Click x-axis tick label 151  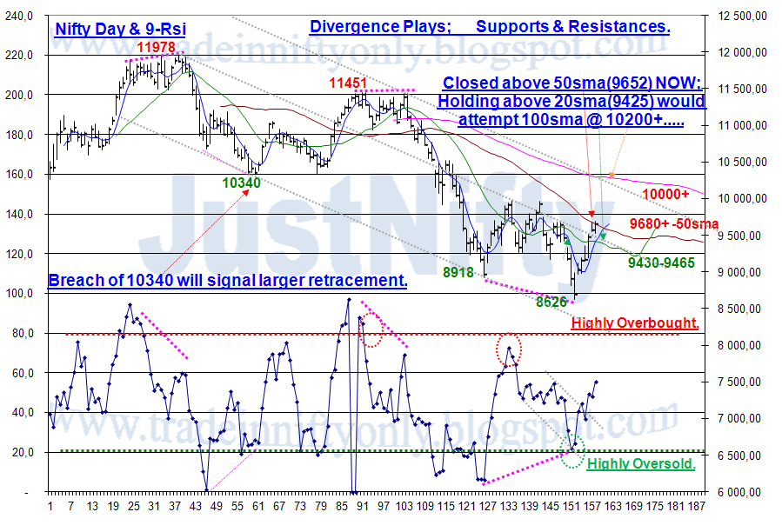click(x=571, y=507)
